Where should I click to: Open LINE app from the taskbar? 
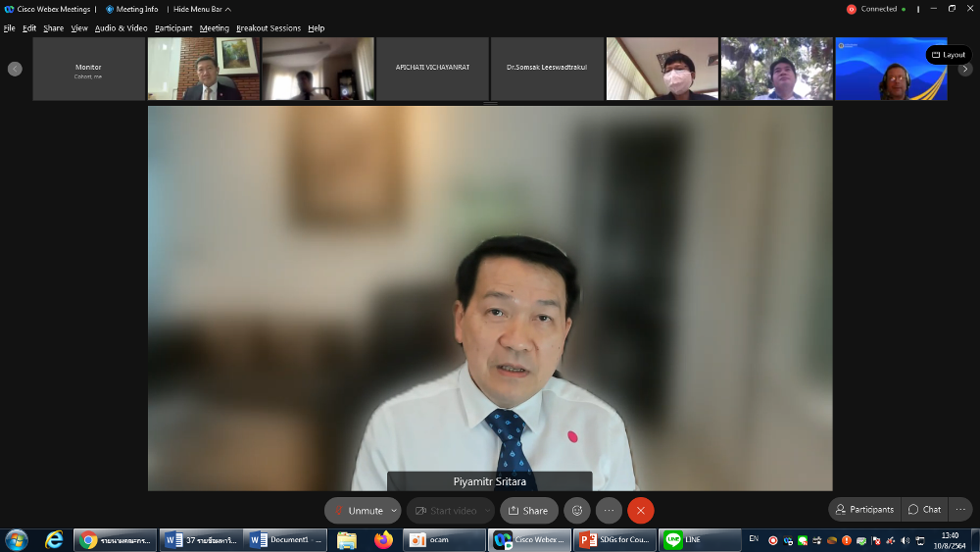(x=700, y=540)
